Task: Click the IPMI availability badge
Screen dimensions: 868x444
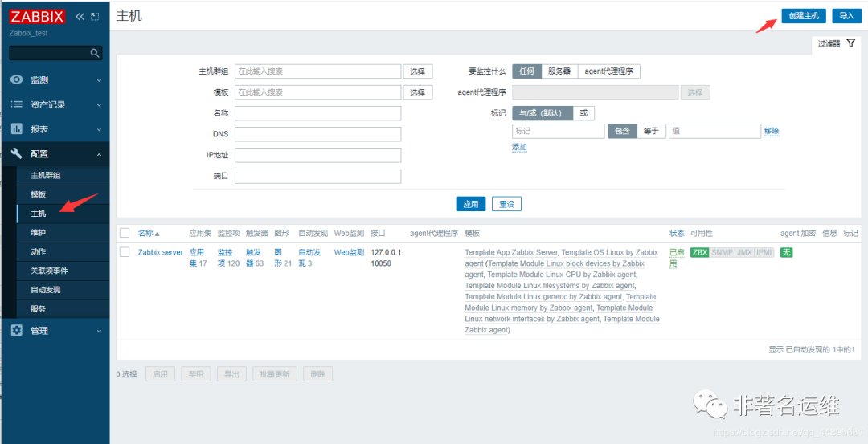Action: tap(764, 252)
